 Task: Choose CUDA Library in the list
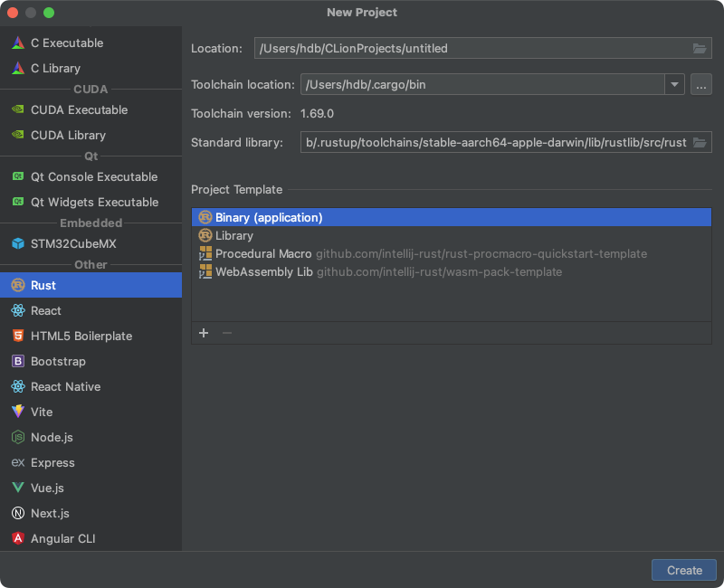91,135
